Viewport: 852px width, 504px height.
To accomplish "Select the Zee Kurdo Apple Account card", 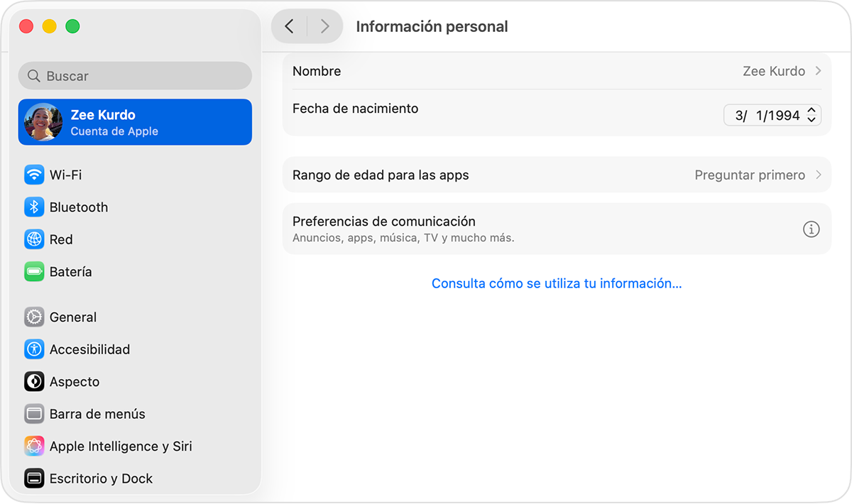I will pyautogui.click(x=135, y=121).
